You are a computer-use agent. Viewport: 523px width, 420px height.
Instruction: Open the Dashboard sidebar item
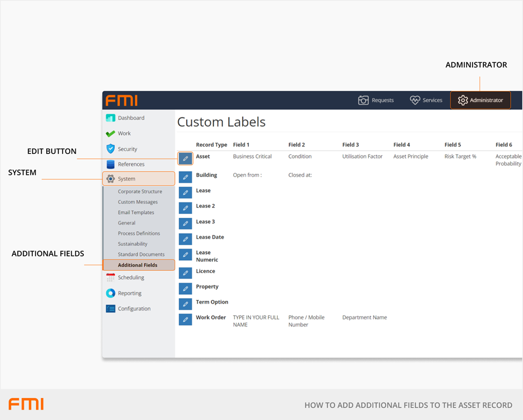pyautogui.click(x=131, y=118)
